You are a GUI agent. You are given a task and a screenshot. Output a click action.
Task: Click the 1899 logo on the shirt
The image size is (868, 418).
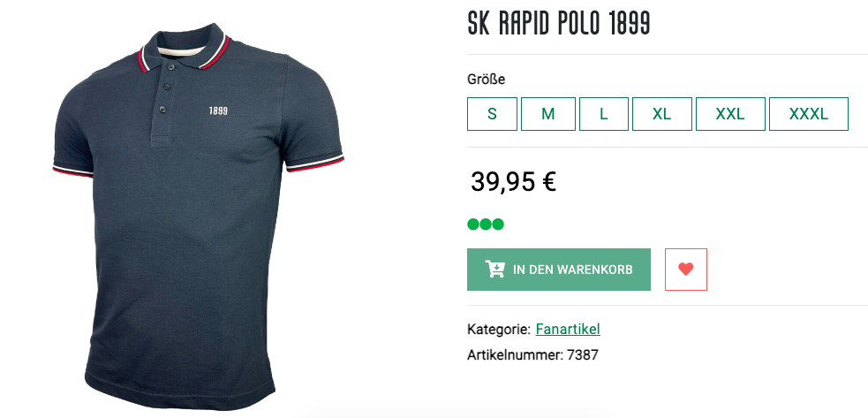(218, 110)
